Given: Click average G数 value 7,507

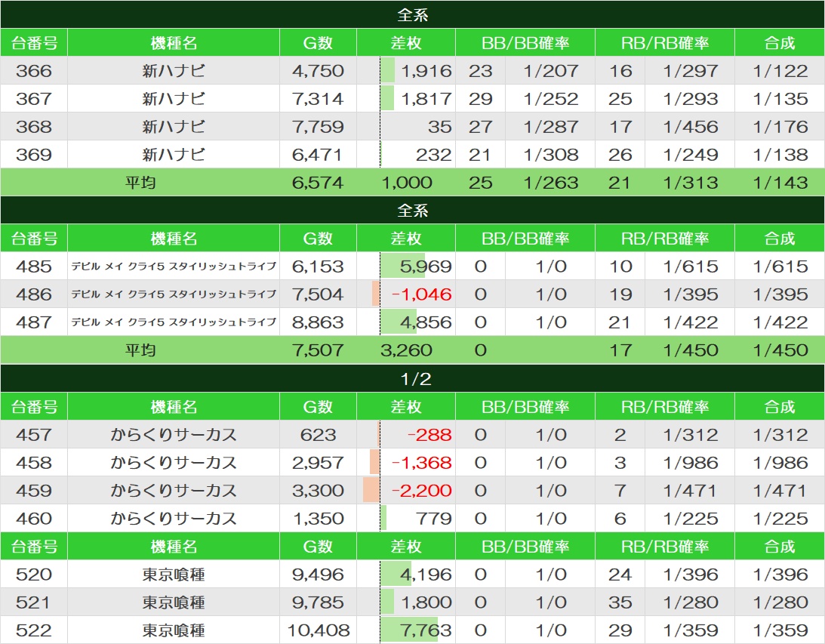Looking at the screenshot, I should click(x=318, y=350).
